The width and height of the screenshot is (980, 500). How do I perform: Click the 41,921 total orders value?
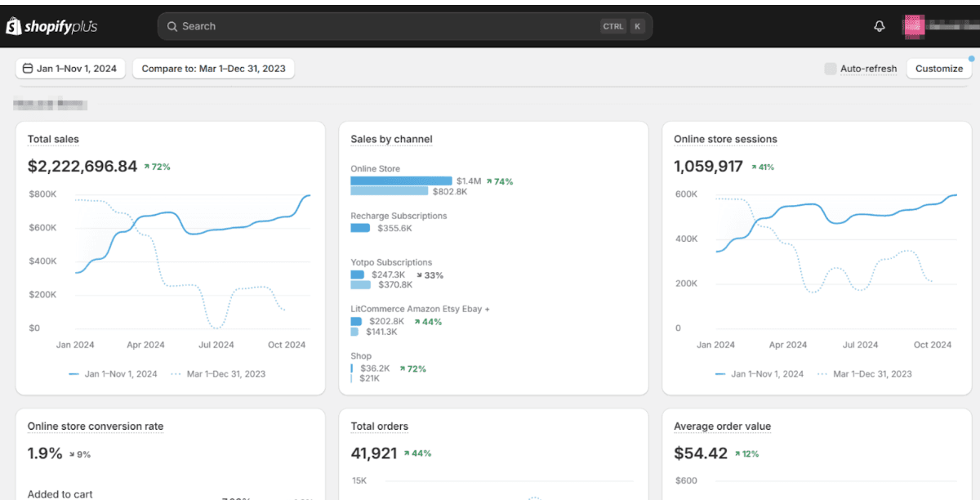pyautogui.click(x=374, y=453)
